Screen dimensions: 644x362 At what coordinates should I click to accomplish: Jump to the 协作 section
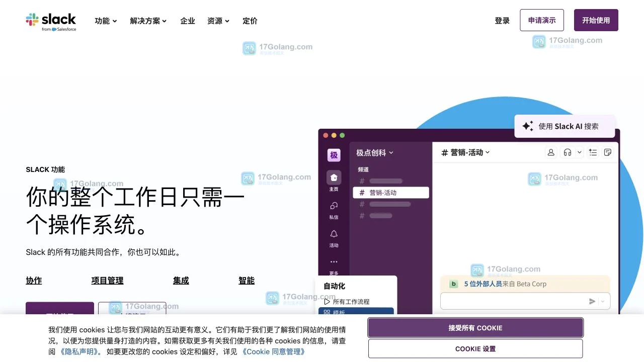coord(34,281)
